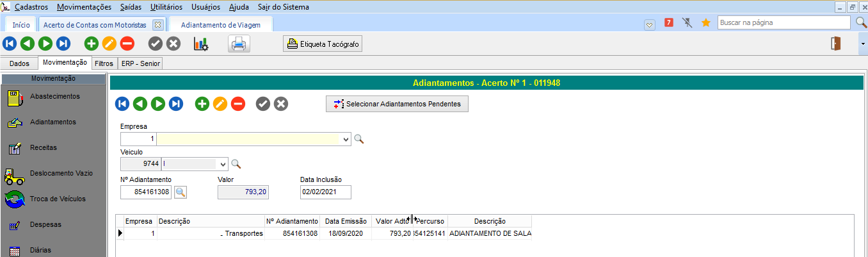Click Etiqueta Tacógrafo button
Screen dimensions: 868x257
tap(323, 44)
